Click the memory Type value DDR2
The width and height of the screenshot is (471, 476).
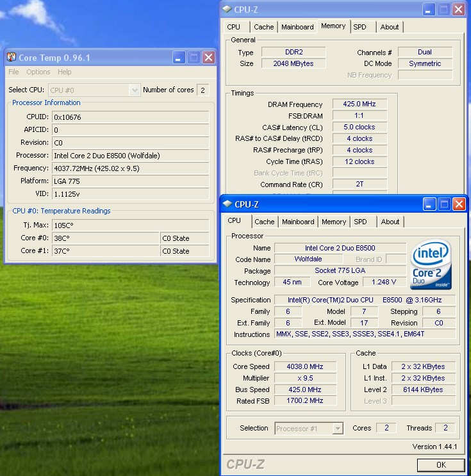(x=293, y=52)
